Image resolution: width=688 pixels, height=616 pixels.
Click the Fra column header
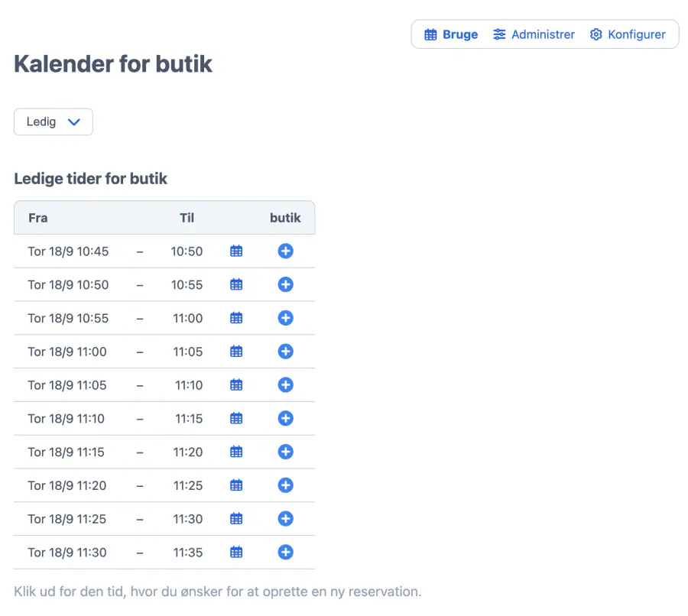(38, 218)
